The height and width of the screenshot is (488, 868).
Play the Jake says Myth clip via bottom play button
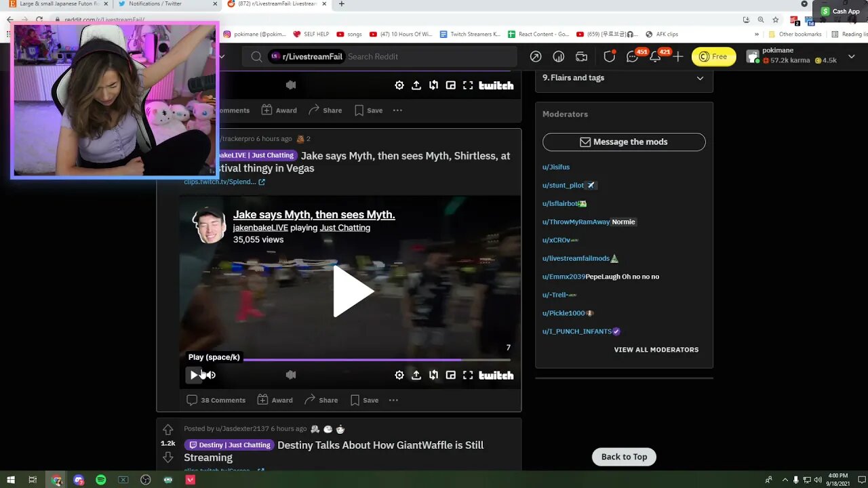pyautogui.click(x=194, y=375)
